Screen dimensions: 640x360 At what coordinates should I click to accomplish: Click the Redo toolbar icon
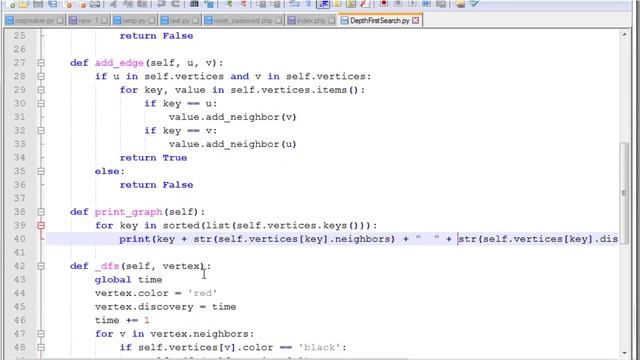click(x=176, y=4)
